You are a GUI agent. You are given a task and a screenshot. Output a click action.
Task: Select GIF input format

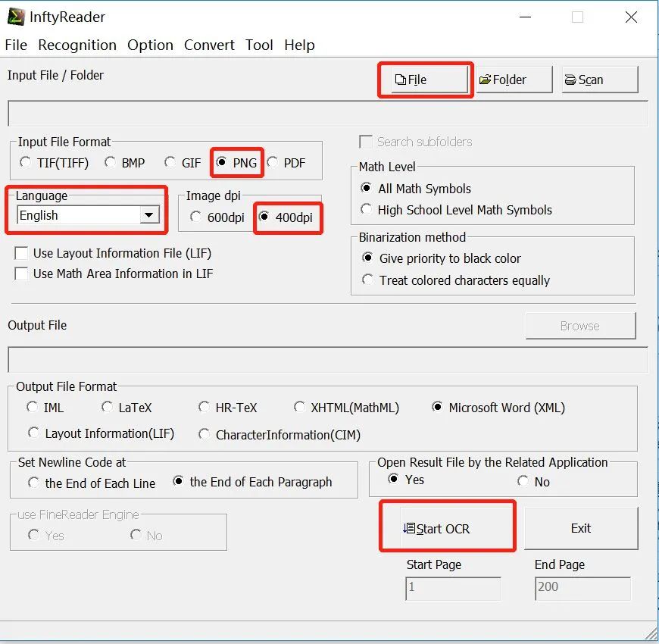pos(183,163)
